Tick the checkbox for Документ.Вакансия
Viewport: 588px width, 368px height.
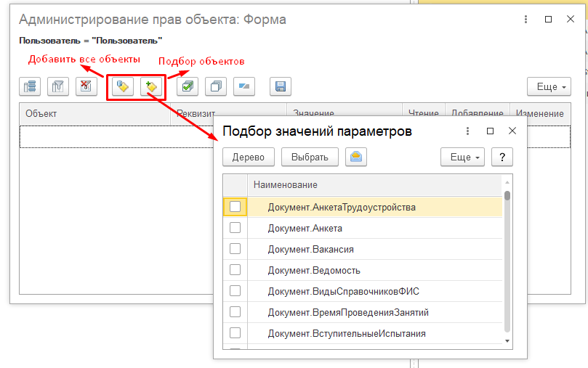click(235, 249)
